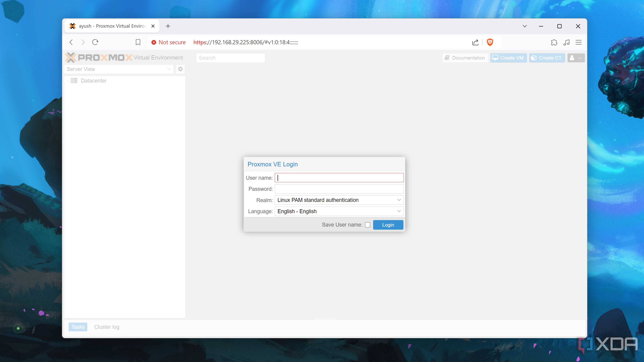Click the Datacenter server icon
The height and width of the screenshot is (362, 644).
[x=74, y=80]
